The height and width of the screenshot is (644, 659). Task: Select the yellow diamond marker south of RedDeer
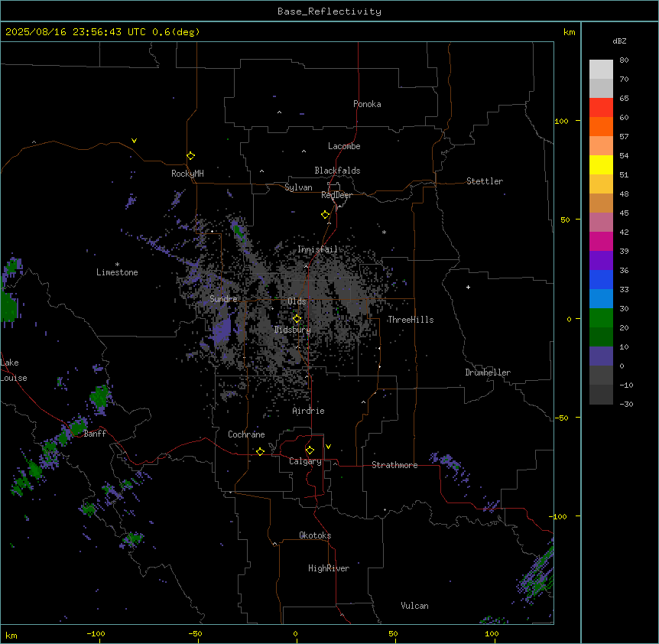(x=325, y=215)
